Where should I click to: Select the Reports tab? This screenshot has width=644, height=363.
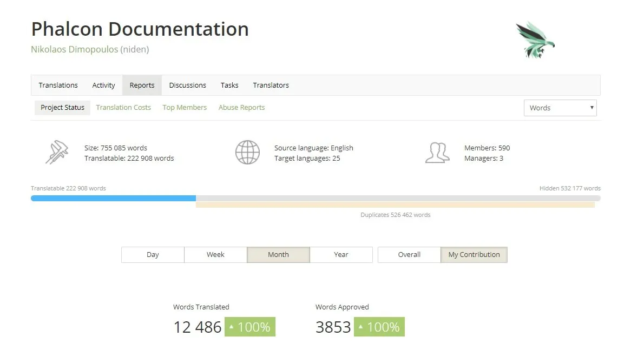pos(142,85)
